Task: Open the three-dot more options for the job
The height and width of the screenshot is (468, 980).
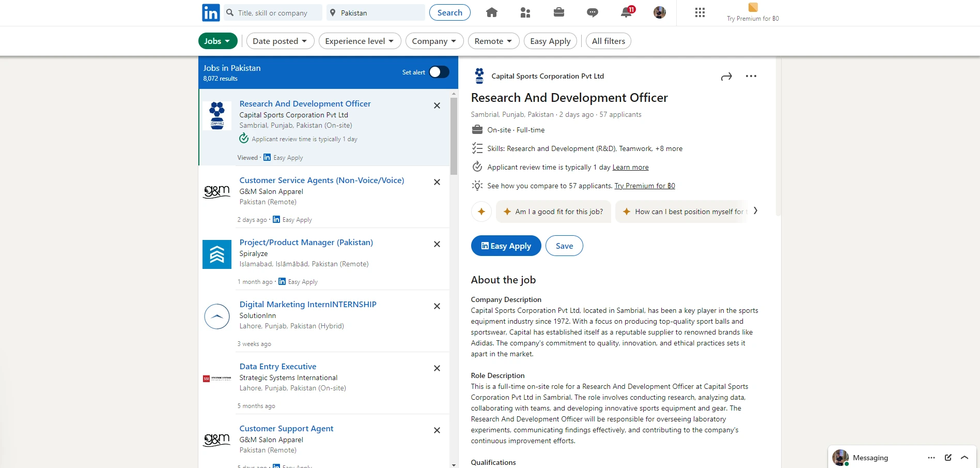Action: point(751,76)
